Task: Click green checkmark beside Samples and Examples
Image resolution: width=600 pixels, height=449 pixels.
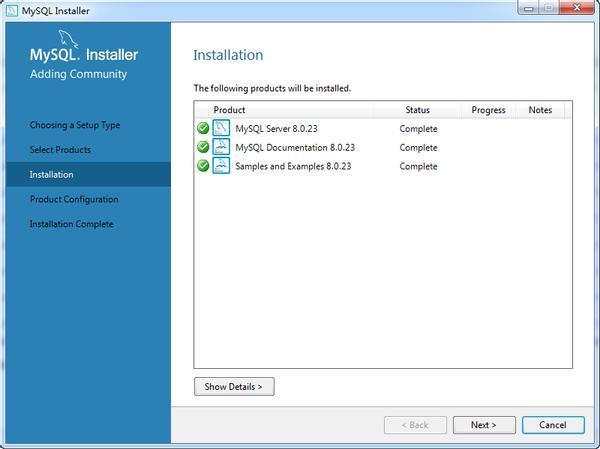Action: click(x=203, y=166)
